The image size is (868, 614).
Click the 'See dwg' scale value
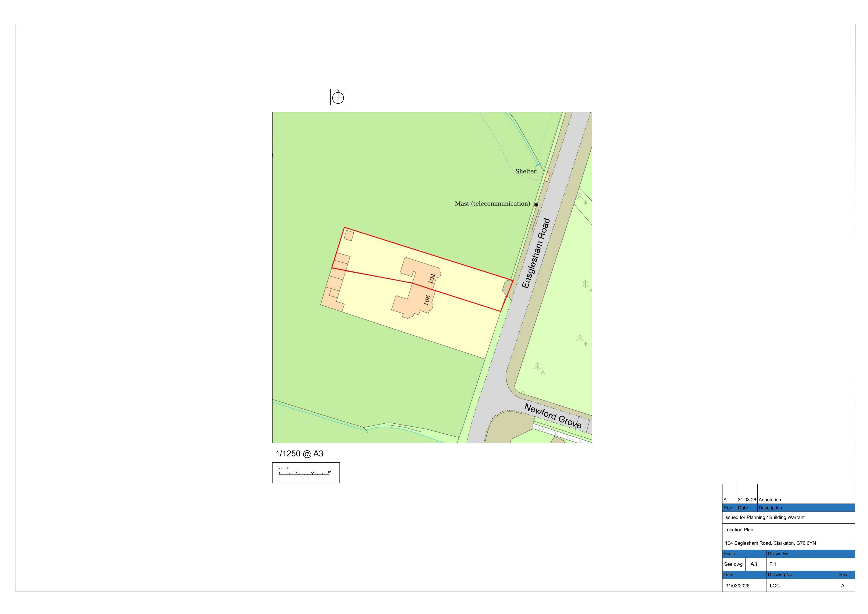pos(733,564)
